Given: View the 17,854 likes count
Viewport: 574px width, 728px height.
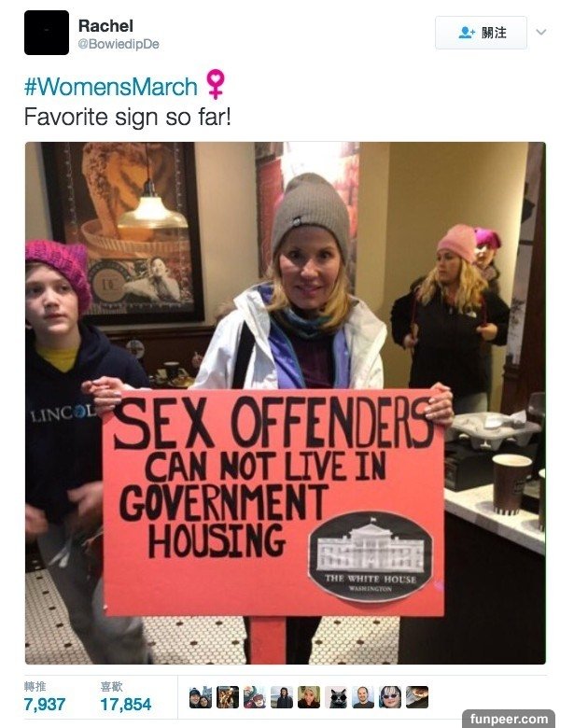Looking at the screenshot, I should (x=125, y=704).
